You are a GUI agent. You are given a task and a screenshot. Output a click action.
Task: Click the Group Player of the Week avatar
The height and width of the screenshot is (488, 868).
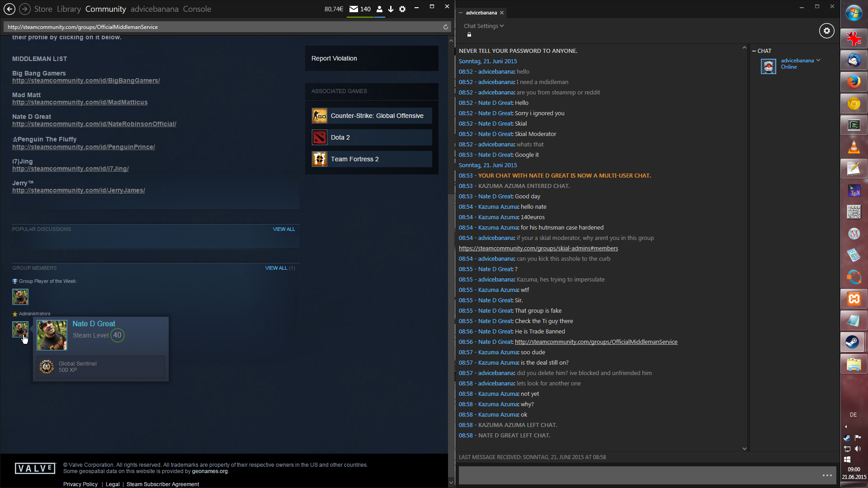click(x=20, y=297)
